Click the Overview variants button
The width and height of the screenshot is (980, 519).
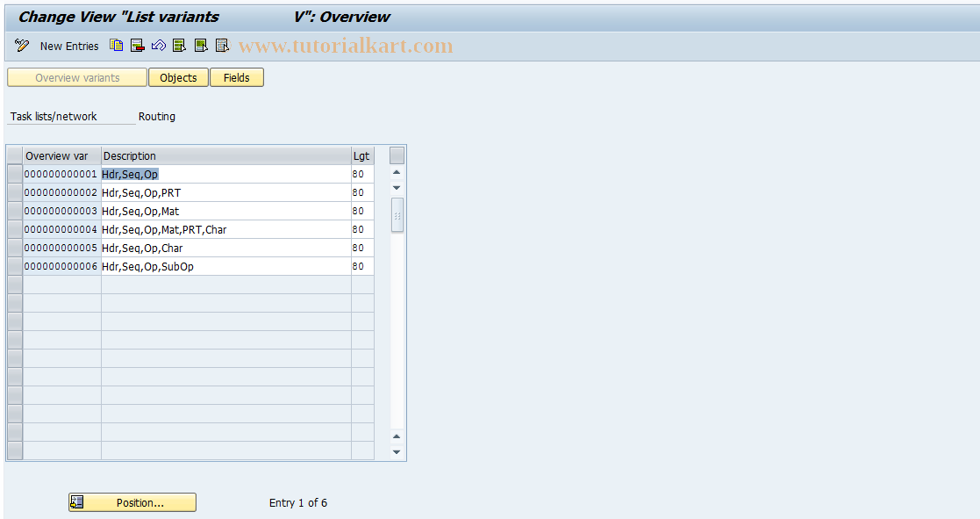[77, 77]
